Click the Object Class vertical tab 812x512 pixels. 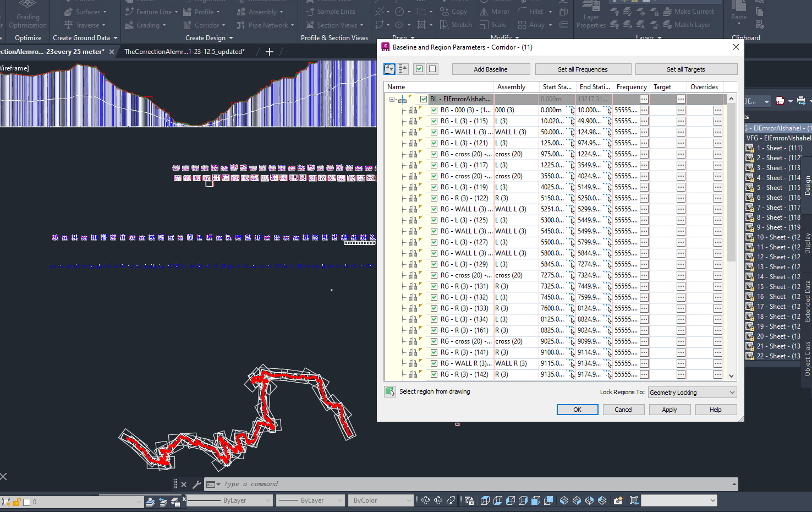coord(807,359)
